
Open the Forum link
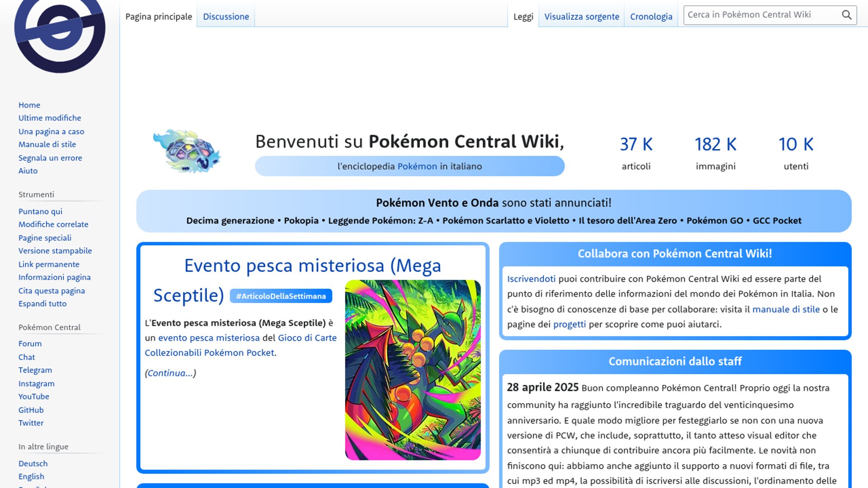[30, 344]
